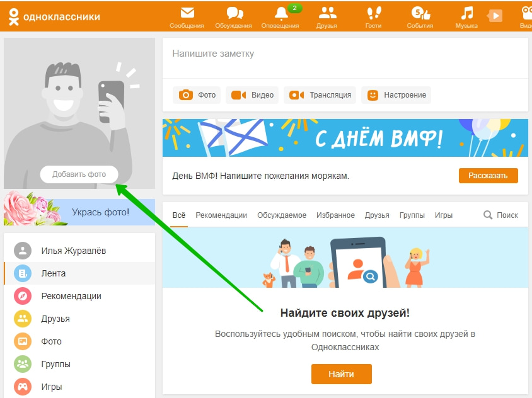This screenshot has width=532, height=398.
Task: Open Гости footprints icon
Action: pyautogui.click(x=374, y=13)
